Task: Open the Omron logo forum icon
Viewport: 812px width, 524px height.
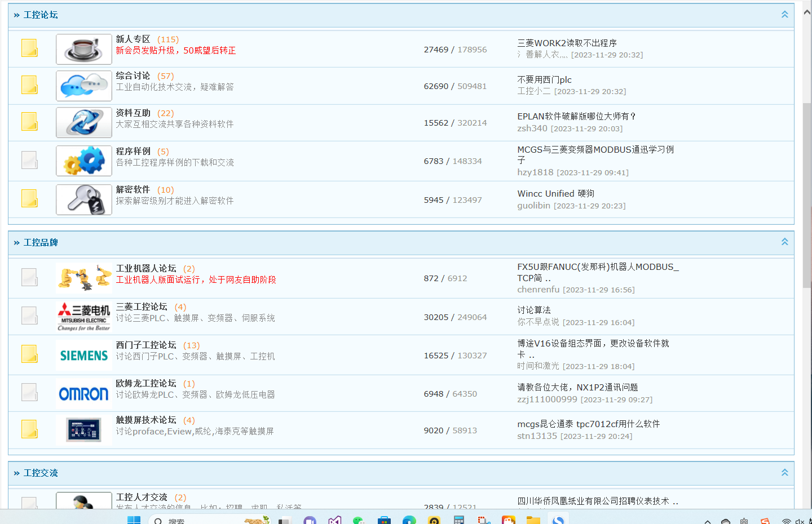Action: point(83,394)
